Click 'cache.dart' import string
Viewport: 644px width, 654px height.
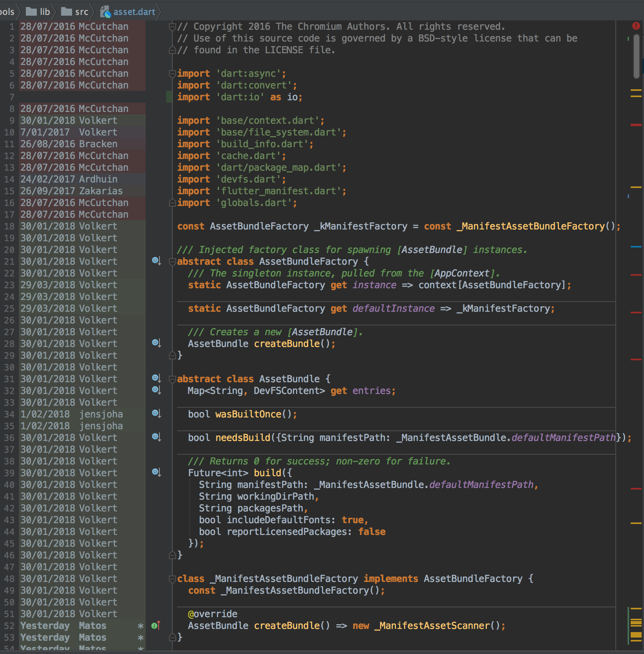pyautogui.click(x=248, y=156)
